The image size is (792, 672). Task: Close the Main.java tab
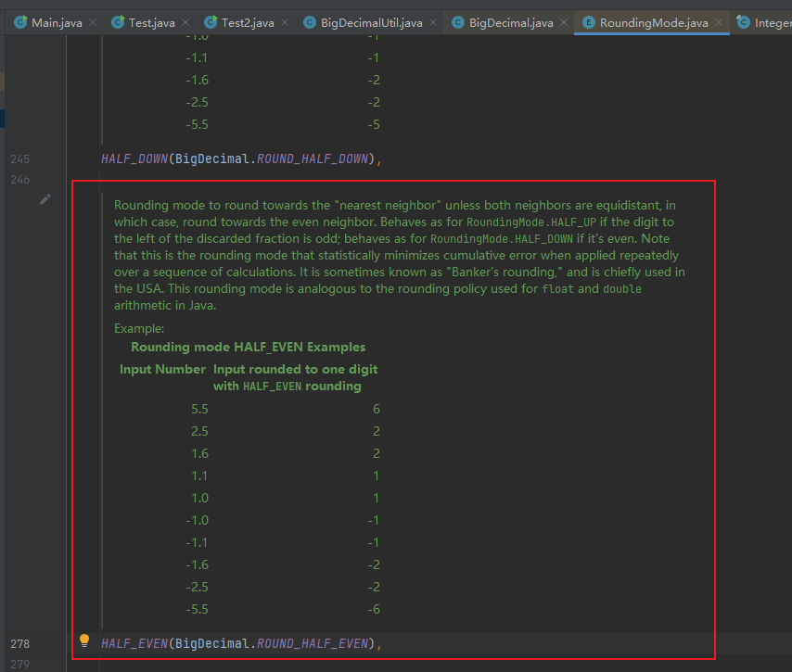coord(93,22)
